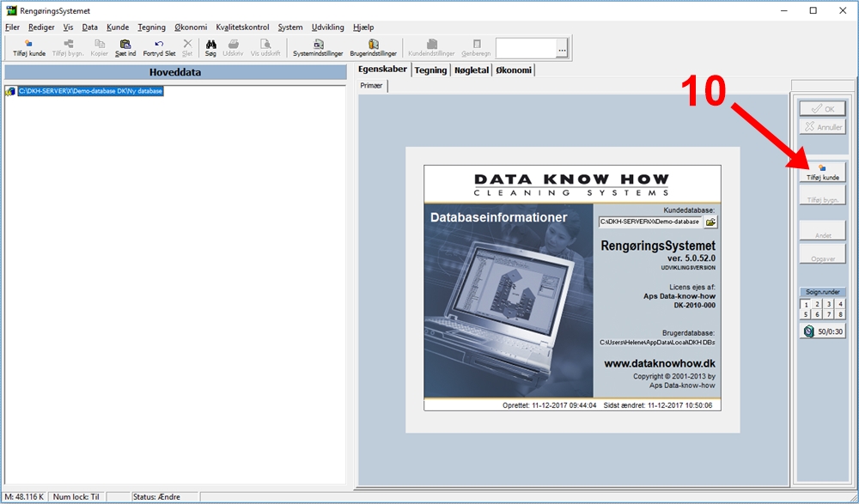Image resolution: width=859 pixels, height=504 pixels.
Task: Open the Hjælp menu
Action: point(363,27)
